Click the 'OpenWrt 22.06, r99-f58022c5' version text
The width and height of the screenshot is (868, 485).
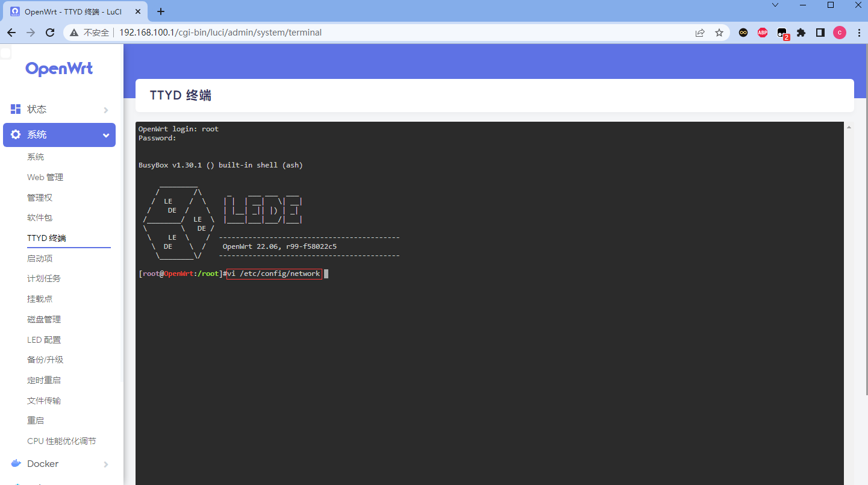[x=279, y=246]
